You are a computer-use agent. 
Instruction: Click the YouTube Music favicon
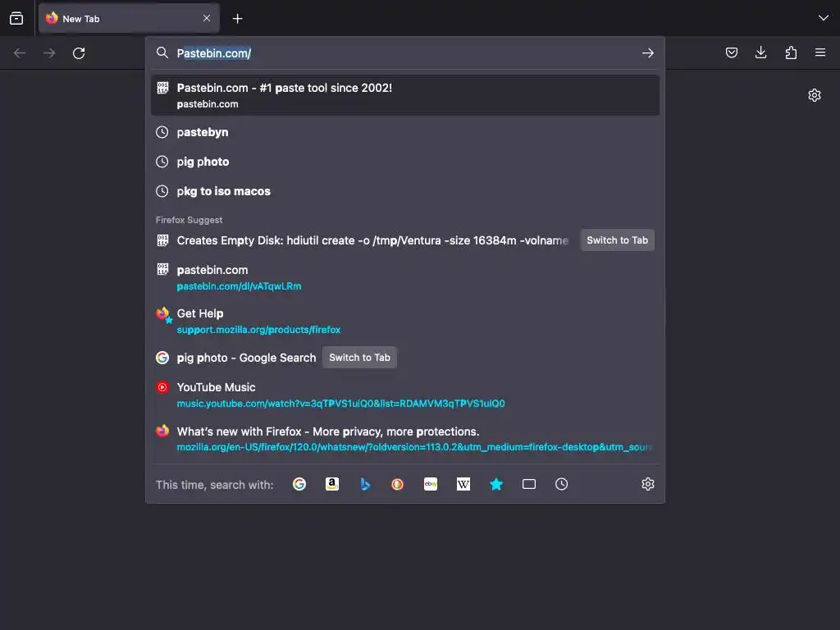tap(162, 387)
